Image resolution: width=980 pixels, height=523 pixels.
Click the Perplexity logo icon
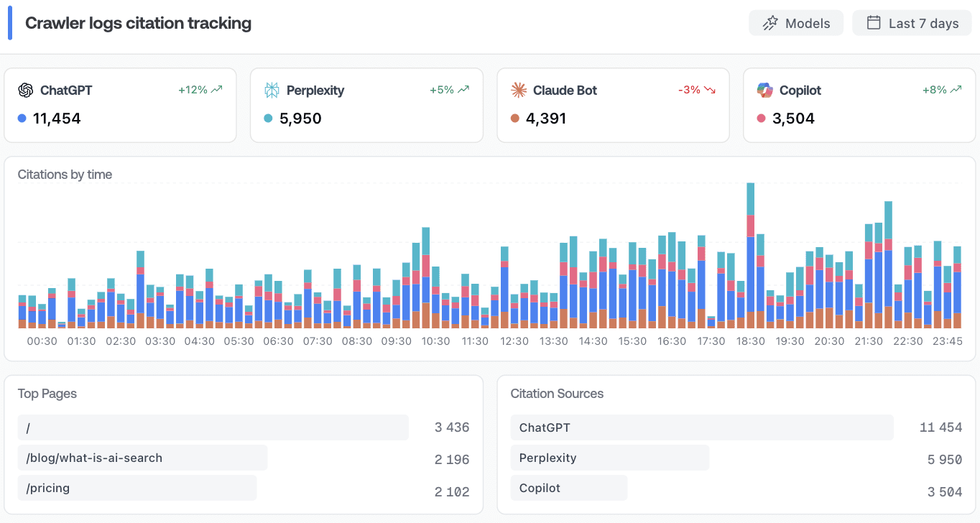click(272, 90)
